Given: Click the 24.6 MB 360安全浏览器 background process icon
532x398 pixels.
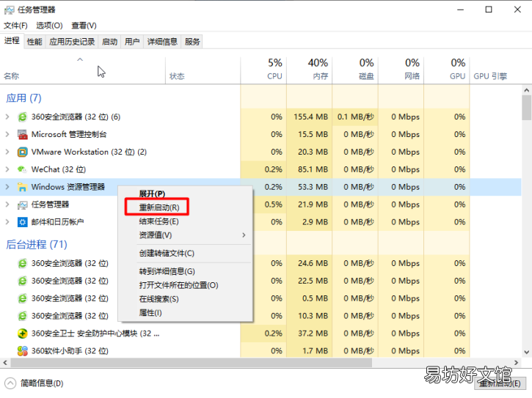Looking at the screenshot, I should [23, 263].
